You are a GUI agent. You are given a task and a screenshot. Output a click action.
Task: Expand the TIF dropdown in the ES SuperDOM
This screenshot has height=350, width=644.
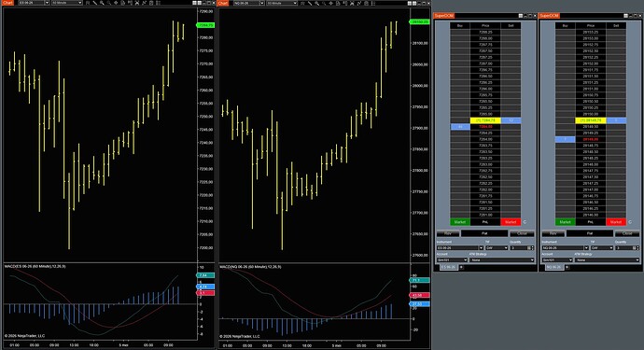click(x=506, y=247)
